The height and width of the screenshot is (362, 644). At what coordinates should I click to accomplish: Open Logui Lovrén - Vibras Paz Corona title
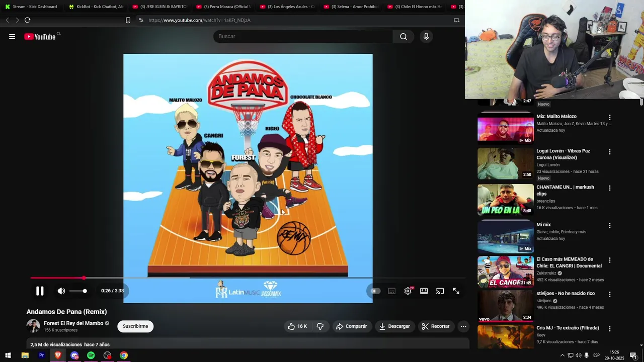coord(563,154)
